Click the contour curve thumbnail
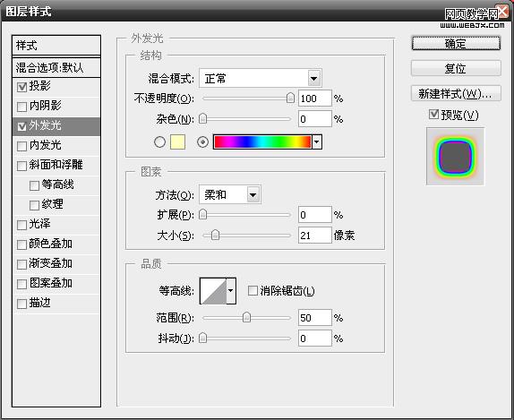The image size is (514, 420). 213,291
